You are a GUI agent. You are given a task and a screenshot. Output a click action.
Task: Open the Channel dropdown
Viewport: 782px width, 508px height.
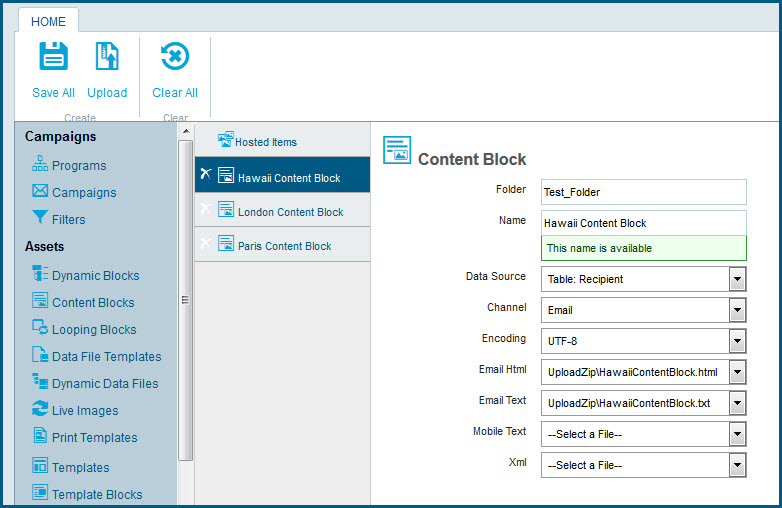coord(737,310)
